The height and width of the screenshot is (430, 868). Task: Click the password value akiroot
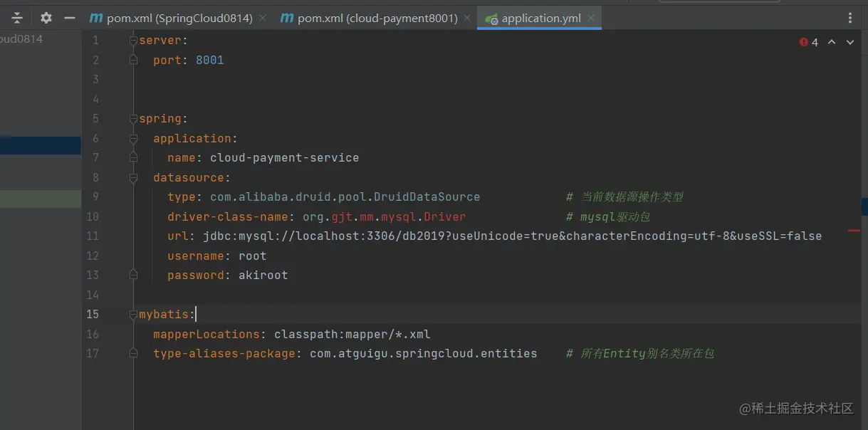263,275
